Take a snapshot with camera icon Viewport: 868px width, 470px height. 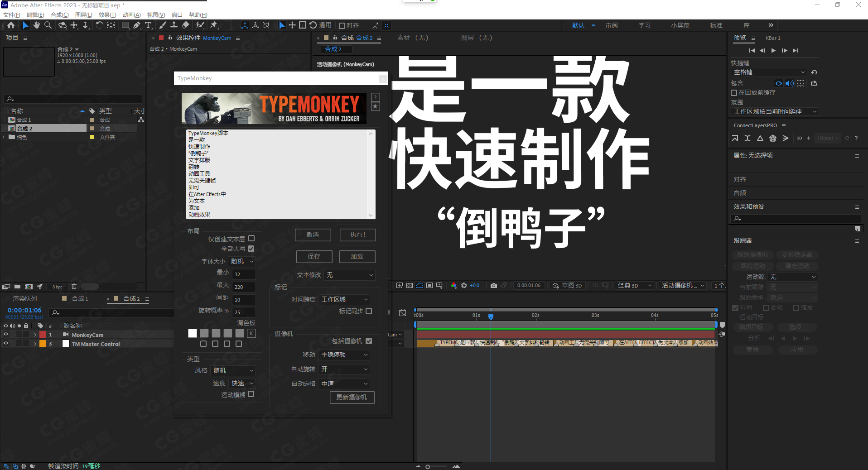tap(494, 285)
